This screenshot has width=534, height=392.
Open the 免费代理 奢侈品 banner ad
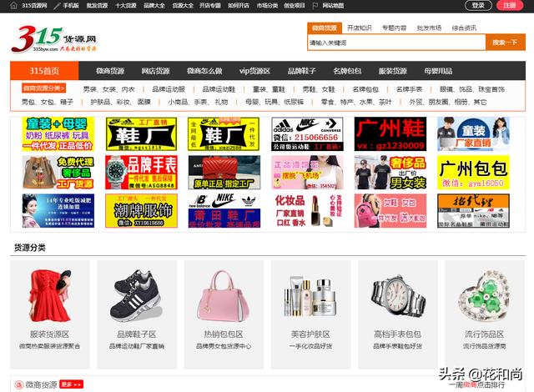58,173
